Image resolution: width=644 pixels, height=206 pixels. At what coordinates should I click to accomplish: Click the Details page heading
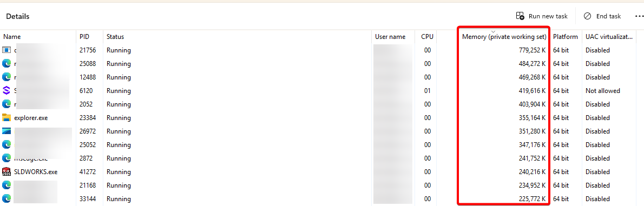click(x=18, y=16)
